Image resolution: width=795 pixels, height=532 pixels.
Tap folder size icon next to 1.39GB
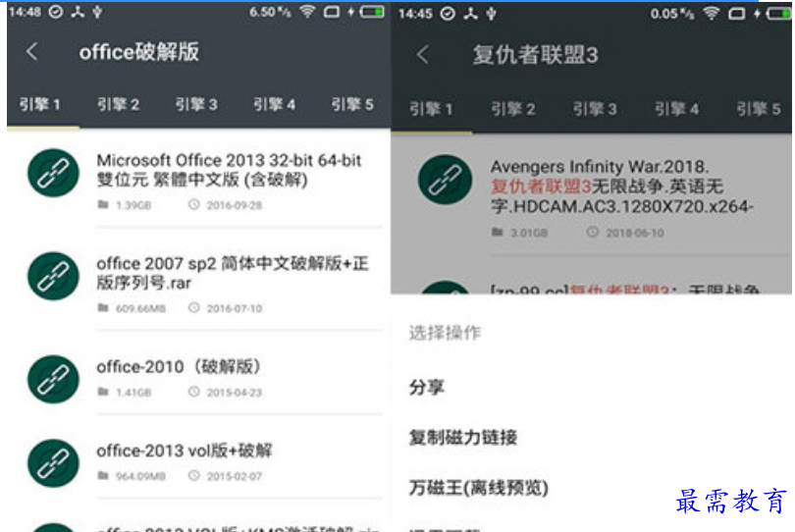pos(103,204)
